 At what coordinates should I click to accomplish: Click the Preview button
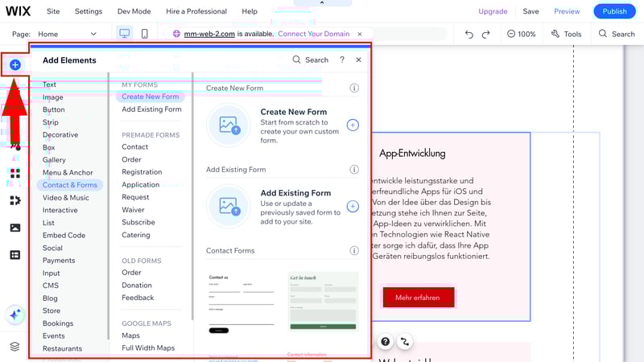pyautogui.click(x=567, y=11)
